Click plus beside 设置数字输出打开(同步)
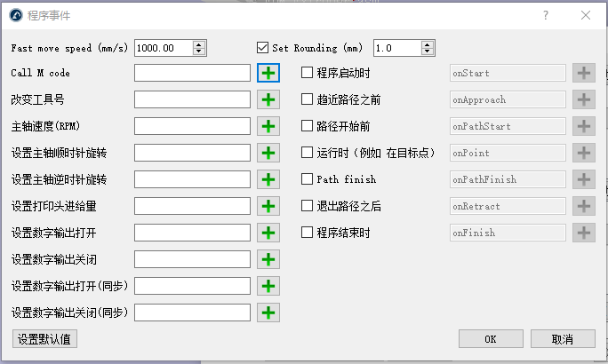Viewport: 608px width, 364px height. click(268, 286)
